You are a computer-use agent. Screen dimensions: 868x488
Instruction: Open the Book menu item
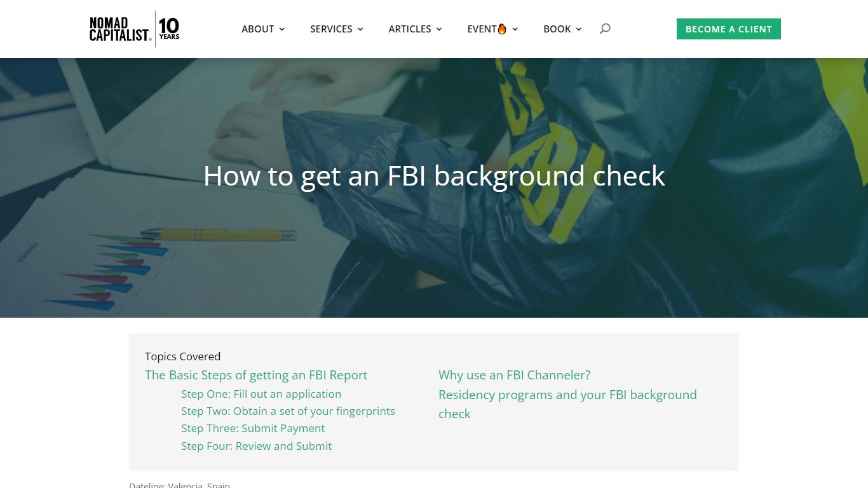(x=557, y=29)
